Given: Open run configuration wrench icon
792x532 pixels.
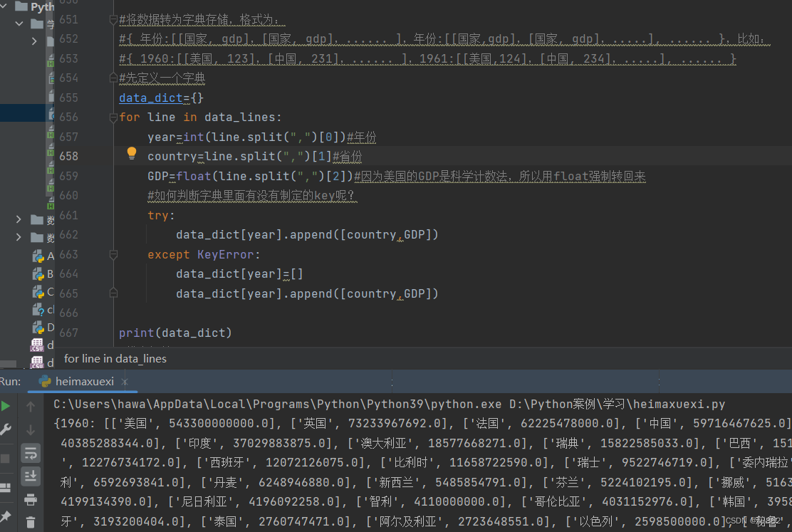Looking at the screenshot, I should pos(5,429).
